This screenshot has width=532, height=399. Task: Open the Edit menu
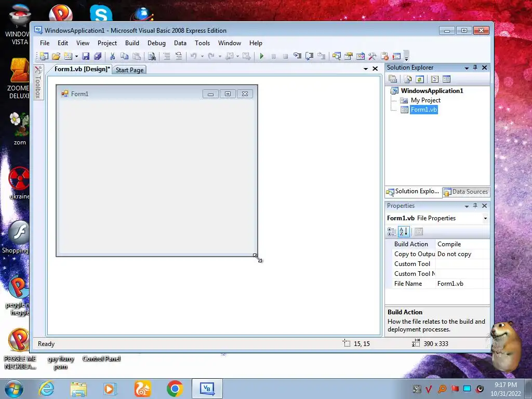point(63,43)
